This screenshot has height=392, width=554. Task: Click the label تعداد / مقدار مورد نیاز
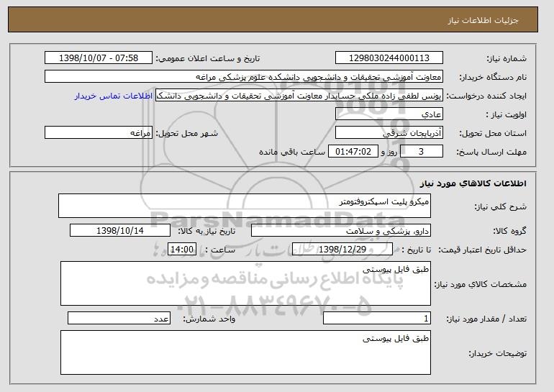pos(486,319)
